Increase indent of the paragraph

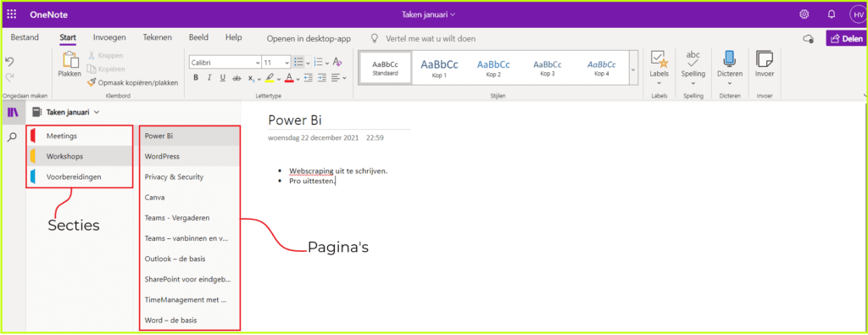[x=321, y=78]
